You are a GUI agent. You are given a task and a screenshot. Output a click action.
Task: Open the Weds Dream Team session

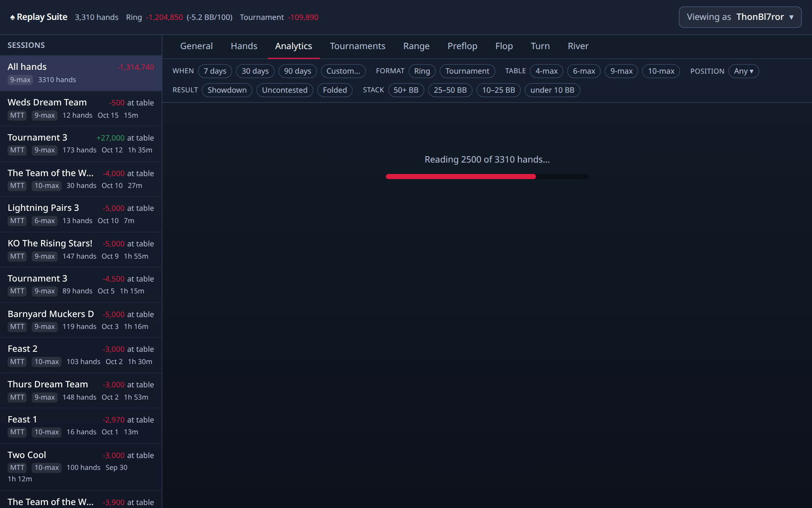click(x=81, y=109)
